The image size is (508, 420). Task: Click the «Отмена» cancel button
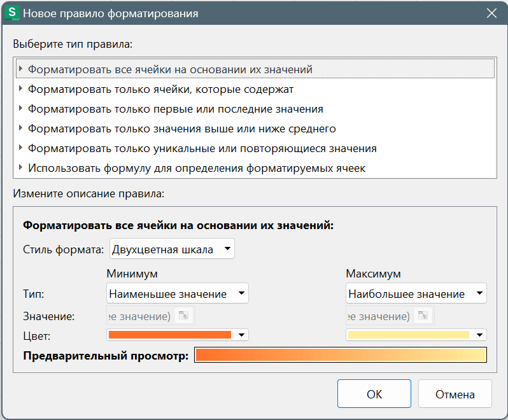[x=455, y=394]
